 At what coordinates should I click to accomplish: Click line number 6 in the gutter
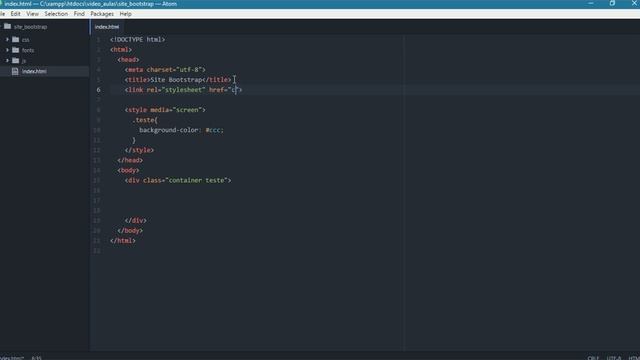98,90
